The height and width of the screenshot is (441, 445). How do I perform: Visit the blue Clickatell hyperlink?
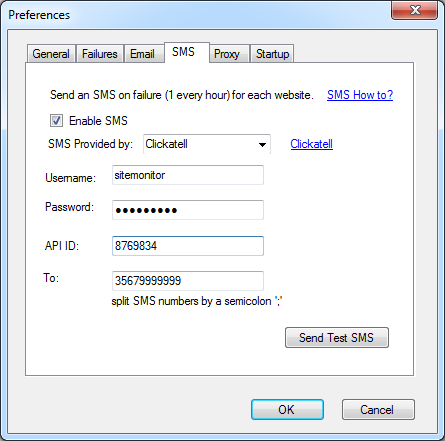pos(311,144)
